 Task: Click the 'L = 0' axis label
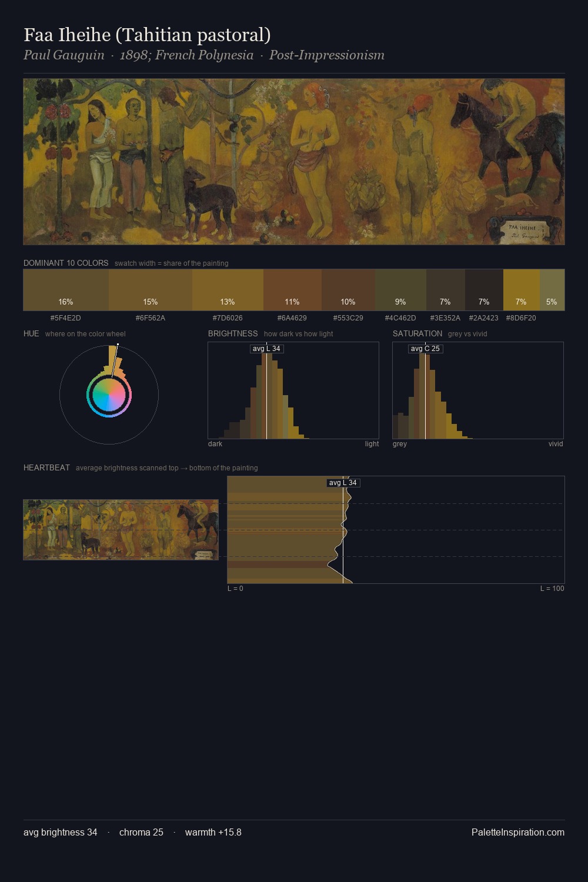(x=235, y=589)
